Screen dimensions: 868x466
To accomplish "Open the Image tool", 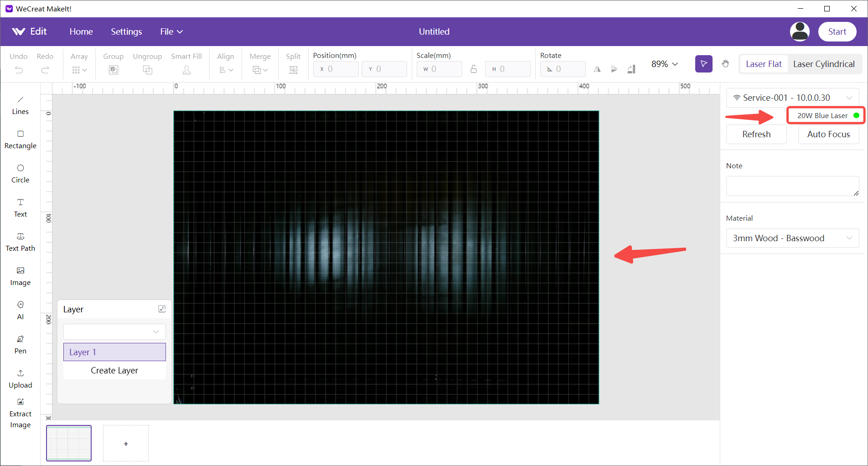I will click(x=20, y=276).
